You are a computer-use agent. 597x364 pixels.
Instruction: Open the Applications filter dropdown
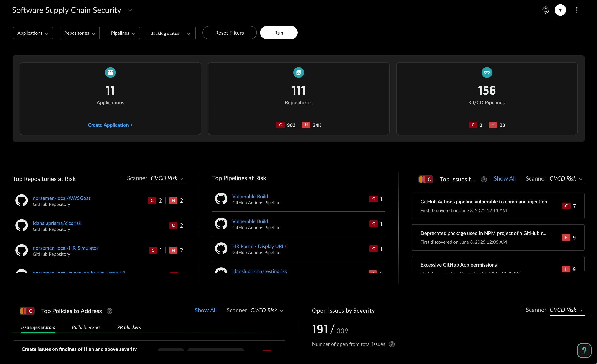coord(33,33)
